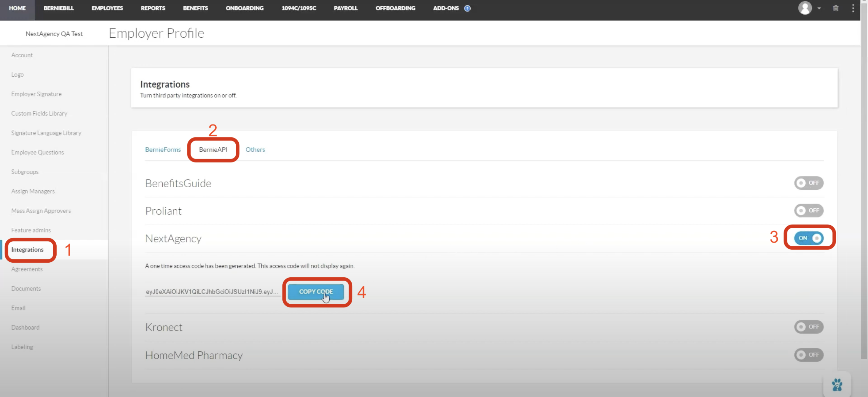Turn off the NextAgency integration switch
The width and height of the screenshot is (868, 397).
pyautogui.click(x=809, y=238)
